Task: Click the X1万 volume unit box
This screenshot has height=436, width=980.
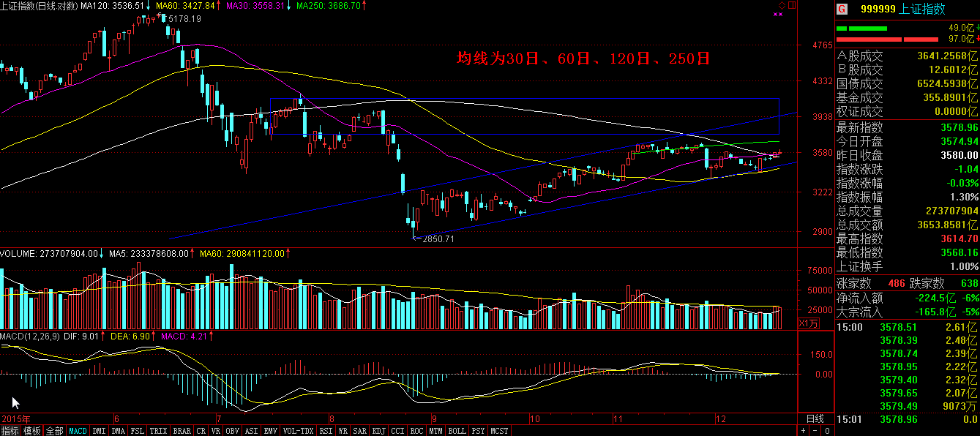Action: point(807,323)
